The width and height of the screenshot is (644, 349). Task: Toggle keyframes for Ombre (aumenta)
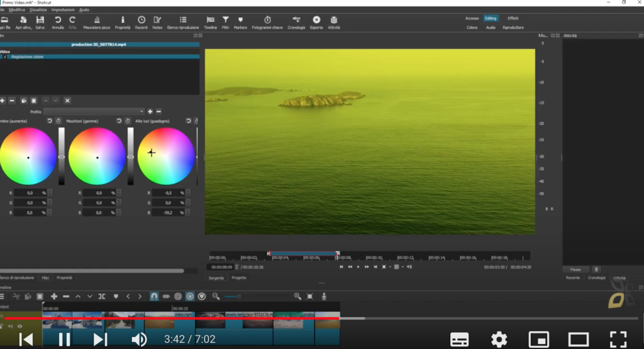click(x=58, y=121)
